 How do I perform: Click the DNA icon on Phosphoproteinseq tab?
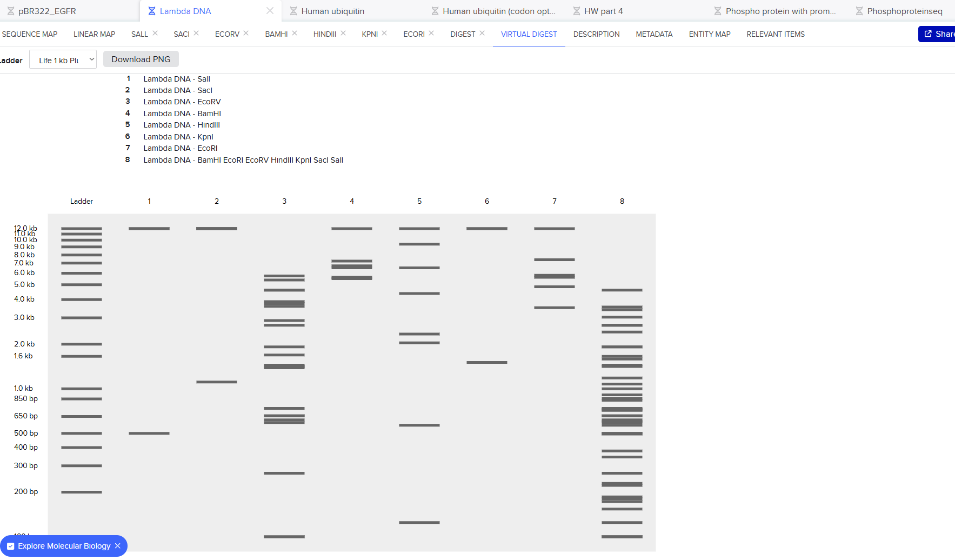click(859, 11)
